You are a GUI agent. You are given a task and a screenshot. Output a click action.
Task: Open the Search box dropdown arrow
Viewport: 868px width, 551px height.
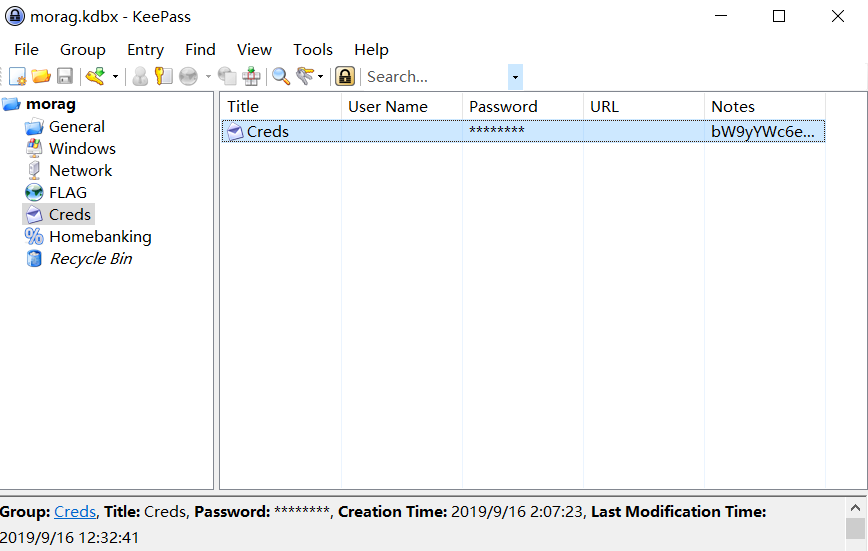click(x=515, y=77)
